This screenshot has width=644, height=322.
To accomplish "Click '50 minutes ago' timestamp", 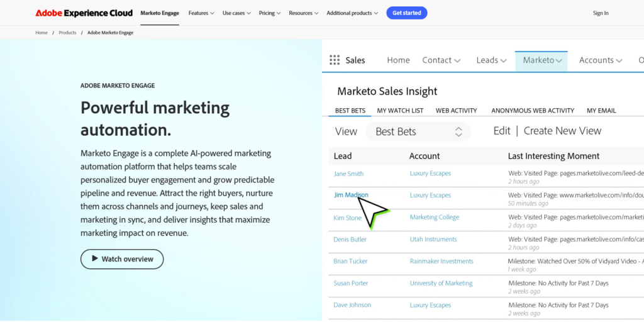I will click(528, 203).
